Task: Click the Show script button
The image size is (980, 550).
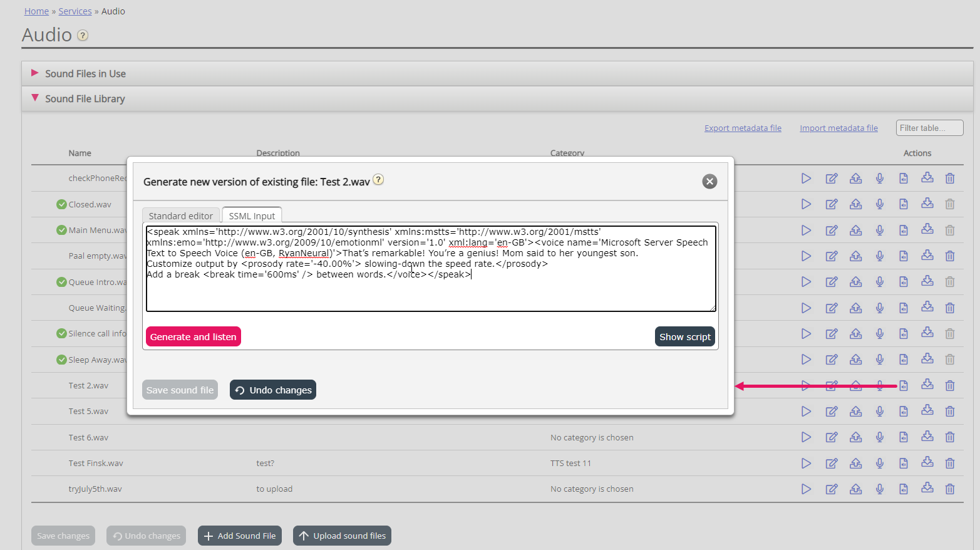Action: click(684, 337)
